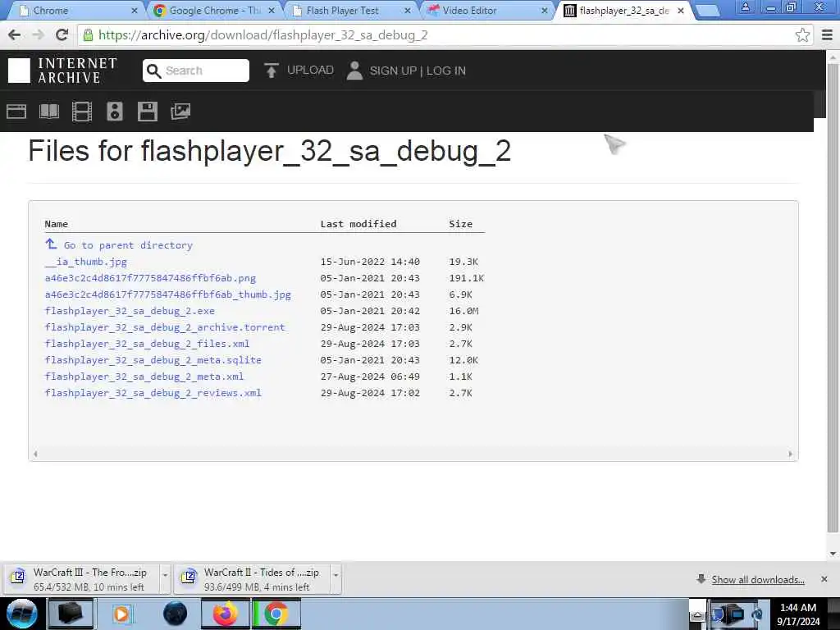The image size is (840, 630).
Task: Close the Flash Player Test tab
Action: point(408,10)
